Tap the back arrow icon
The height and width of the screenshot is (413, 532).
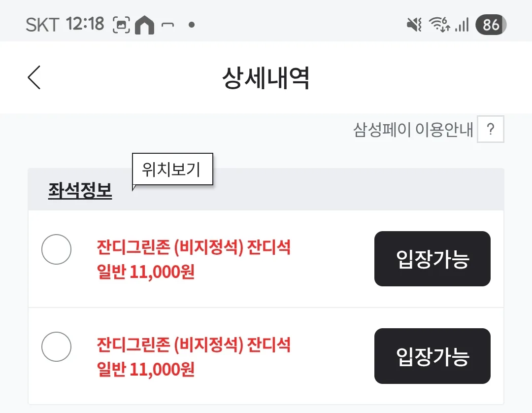[34, 77]
